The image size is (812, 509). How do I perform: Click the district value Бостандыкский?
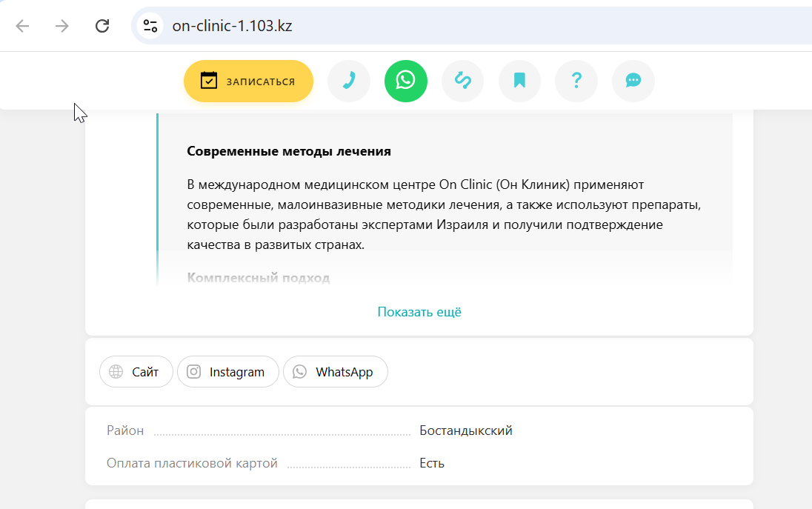click(x=465, y=430)
